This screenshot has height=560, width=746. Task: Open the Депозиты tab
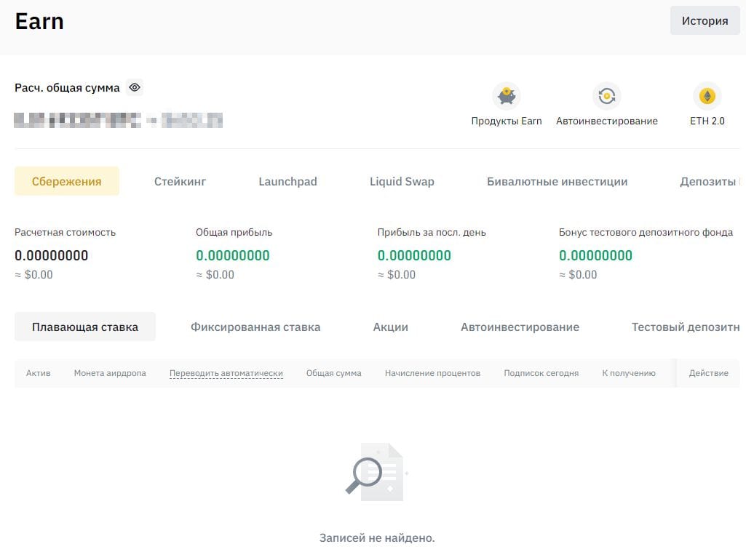coord(708,181)
